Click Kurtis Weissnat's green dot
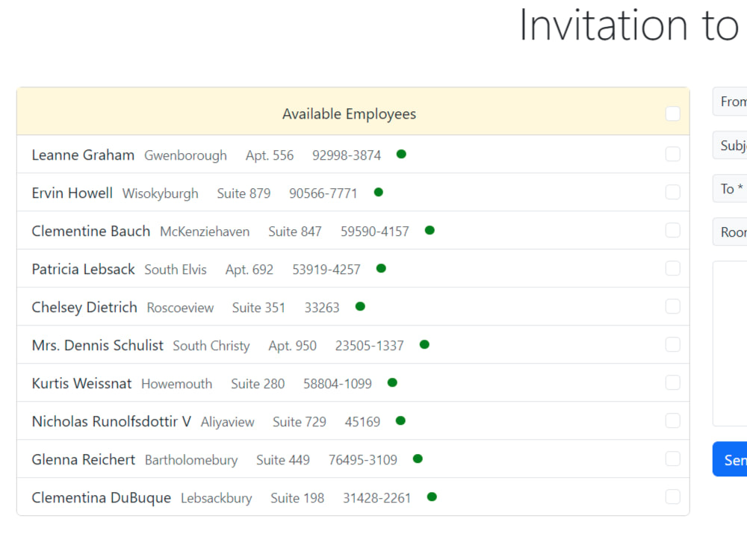 [x=391, y=382]
